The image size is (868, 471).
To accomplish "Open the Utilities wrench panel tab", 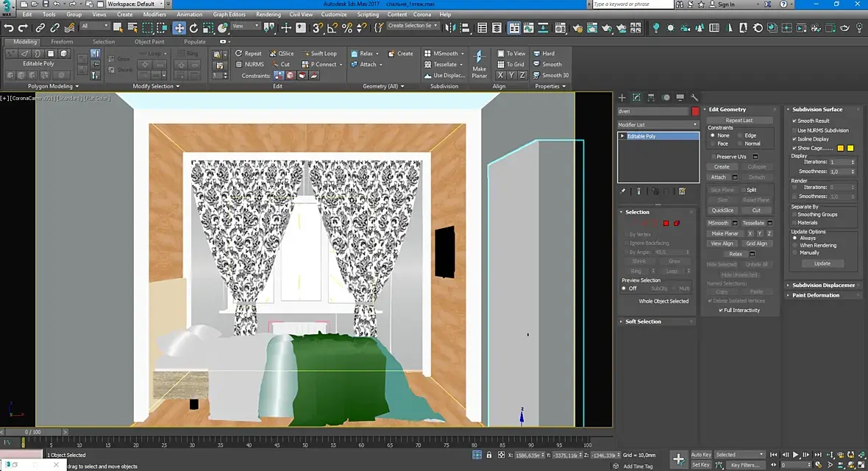I will point(694,97).
